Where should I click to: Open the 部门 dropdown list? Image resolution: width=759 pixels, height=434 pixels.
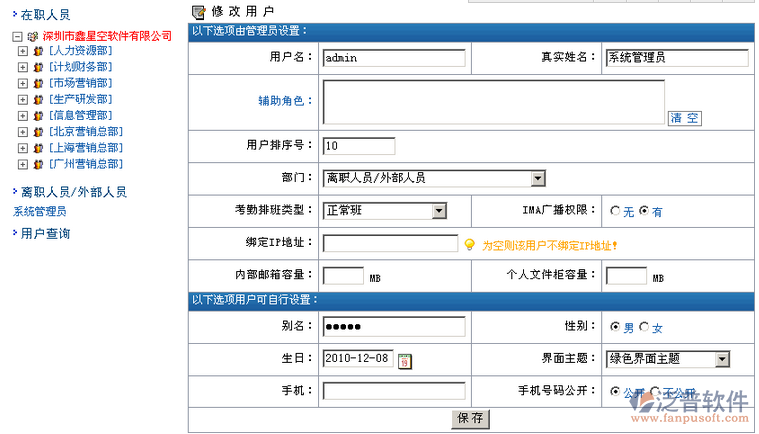[538, 179]
